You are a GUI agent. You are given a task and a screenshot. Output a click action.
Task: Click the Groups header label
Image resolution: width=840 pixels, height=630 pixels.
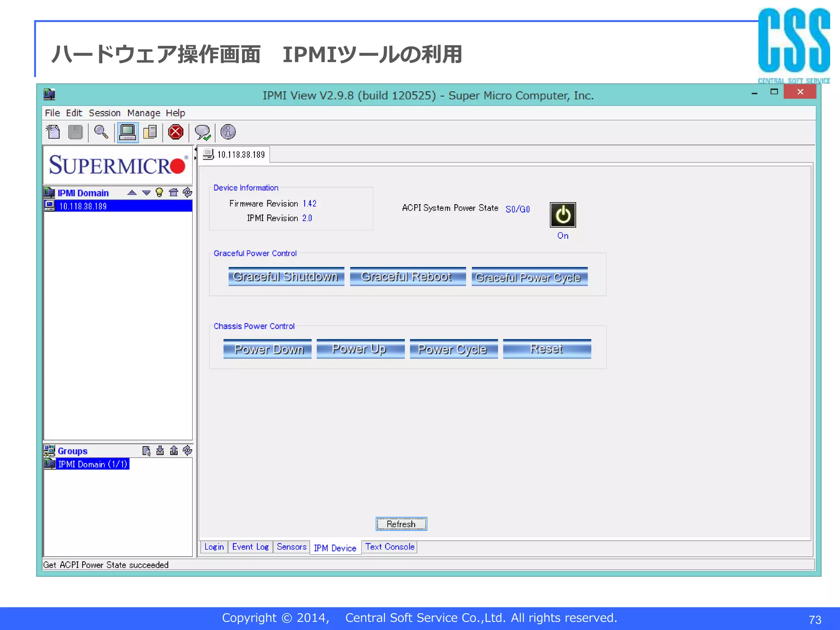[x=73, y=451]
